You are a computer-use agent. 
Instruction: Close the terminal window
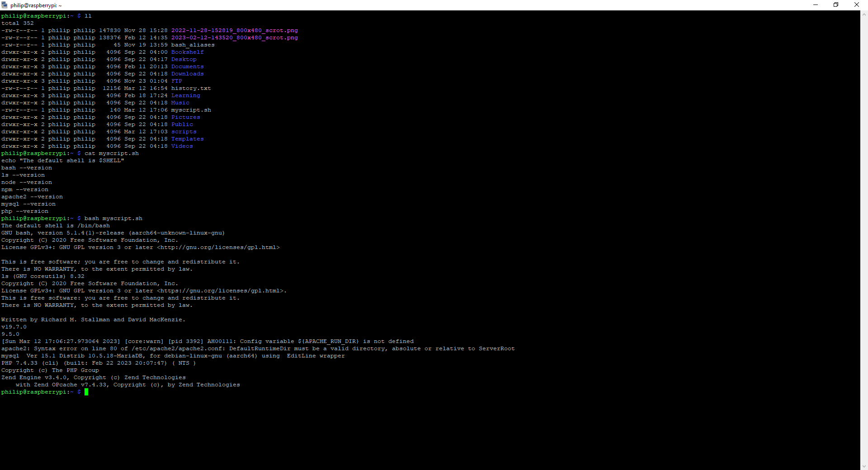857,5
